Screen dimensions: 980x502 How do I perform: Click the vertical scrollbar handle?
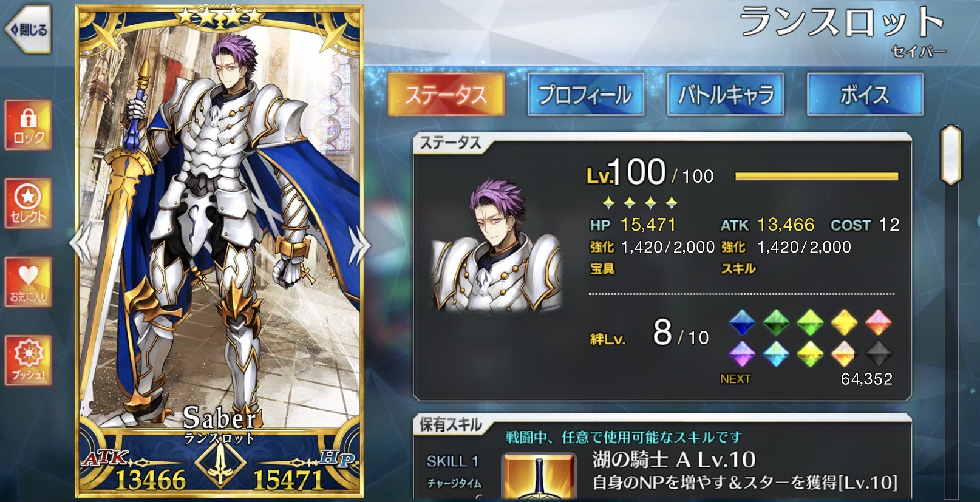(951, 154)
